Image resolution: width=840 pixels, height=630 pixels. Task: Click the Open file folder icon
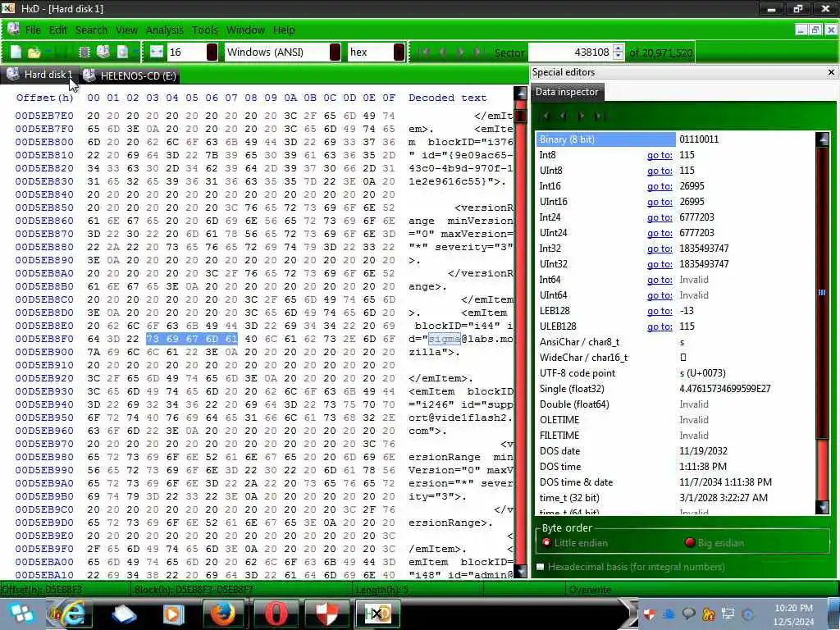click(x=34, y=52)
